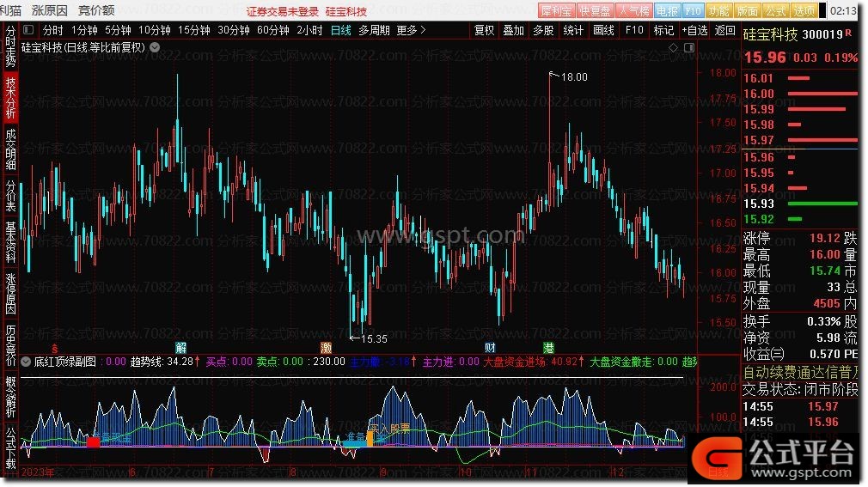Select 基本资料 sidebar tab
The width and height of the screenshot is (868, 487).
tap(10, 243)
